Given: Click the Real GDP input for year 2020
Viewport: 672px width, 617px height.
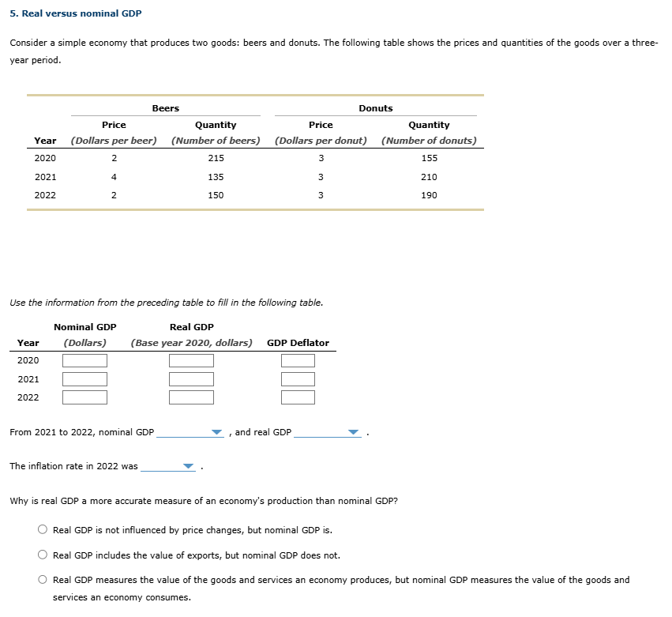Looking at the screenshot, I should click(x=191, y=360).
